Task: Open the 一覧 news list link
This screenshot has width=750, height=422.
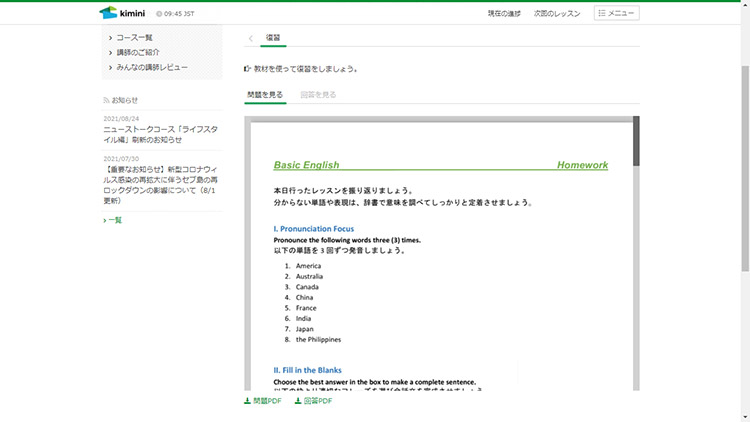Action: pos(115,220)
